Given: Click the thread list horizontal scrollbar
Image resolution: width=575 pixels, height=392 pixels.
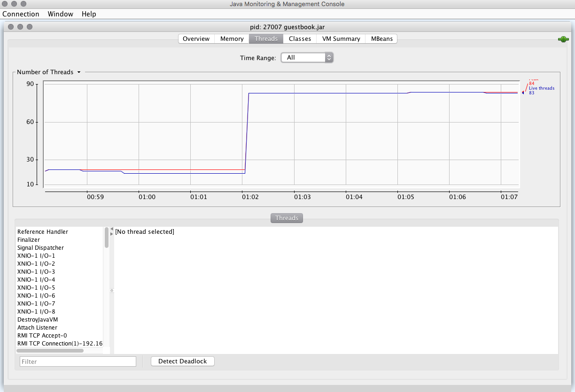Looking at the screenshot, I should (x=50, y=351).
